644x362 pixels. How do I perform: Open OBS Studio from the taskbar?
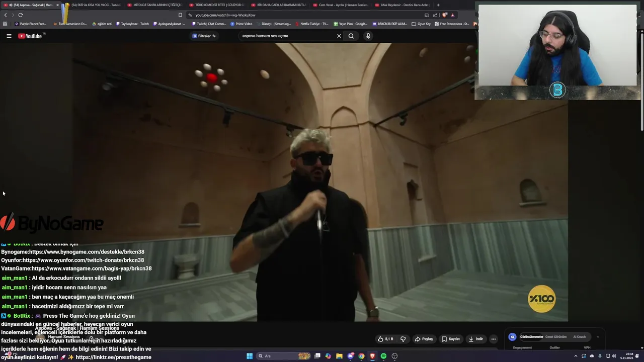click(x=394, y=356)
